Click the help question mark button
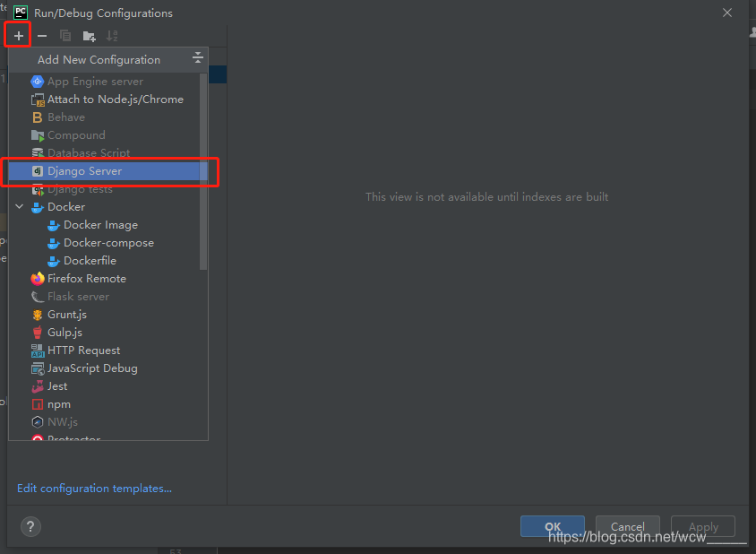 [x=30, y=526]
